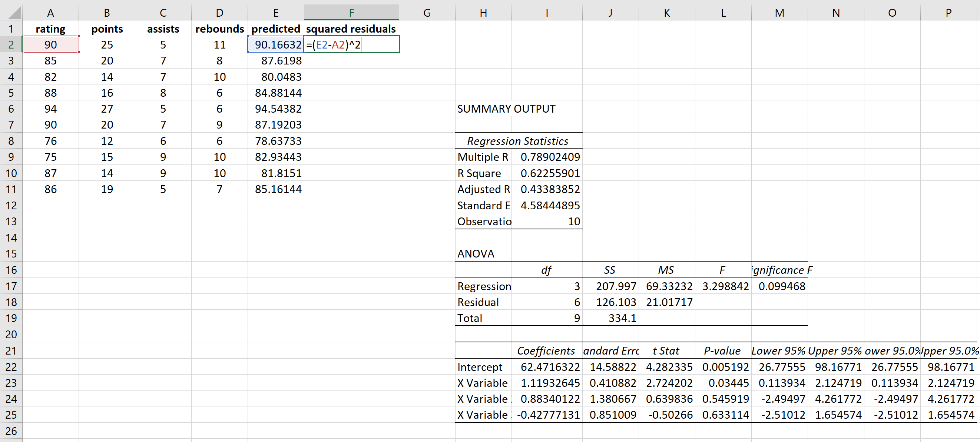Screen dimensions: 980x442
Task: Select column F header
Action: [351, 12]
